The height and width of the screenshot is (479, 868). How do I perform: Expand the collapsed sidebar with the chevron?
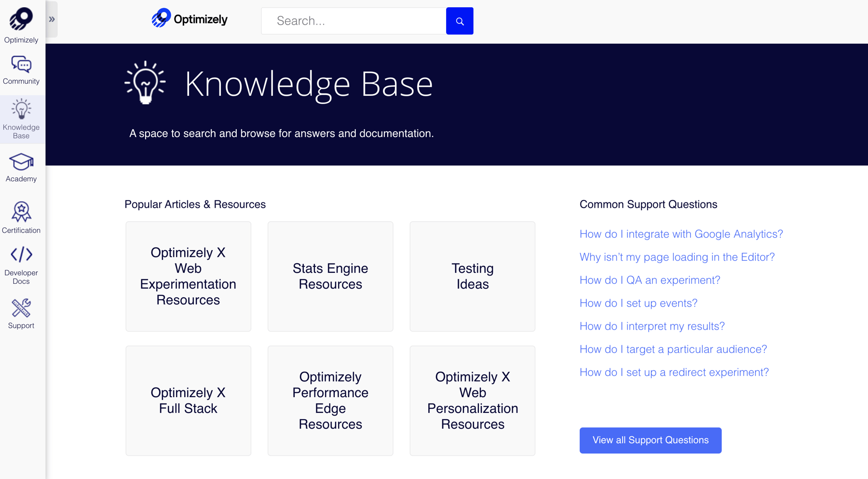tap(52, 19)
